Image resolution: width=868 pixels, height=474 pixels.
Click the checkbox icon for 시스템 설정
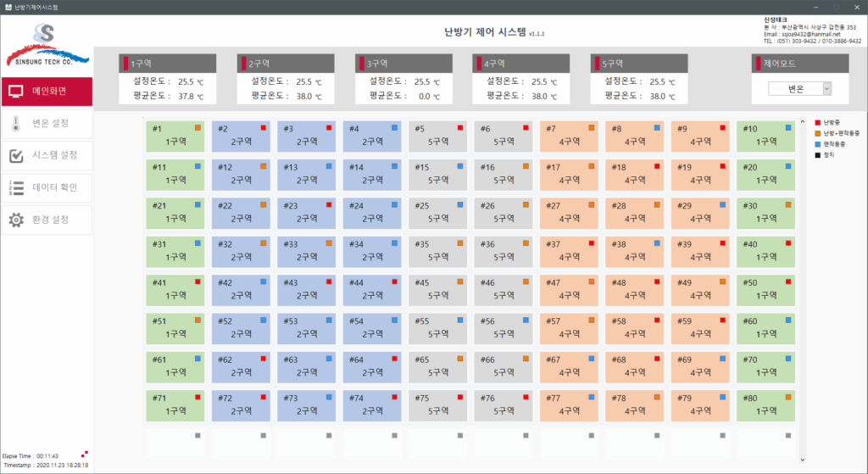point(16,156)
